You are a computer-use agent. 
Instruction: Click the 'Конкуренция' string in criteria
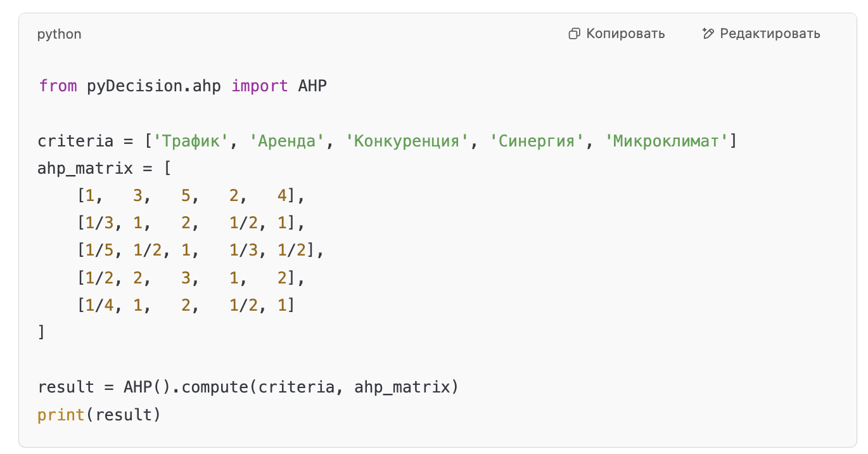pyautogui.click(x=407, y=141)
